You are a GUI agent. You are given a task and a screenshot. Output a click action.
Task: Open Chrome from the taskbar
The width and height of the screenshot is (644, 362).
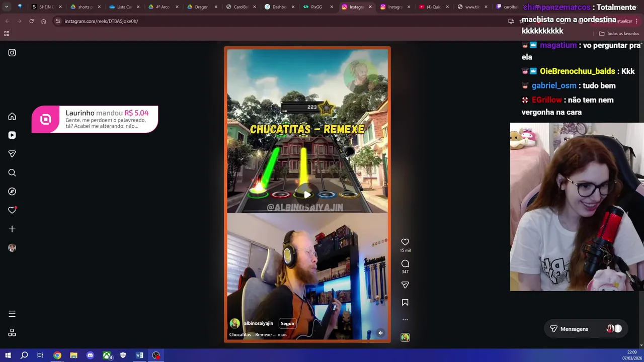point(57,355)
